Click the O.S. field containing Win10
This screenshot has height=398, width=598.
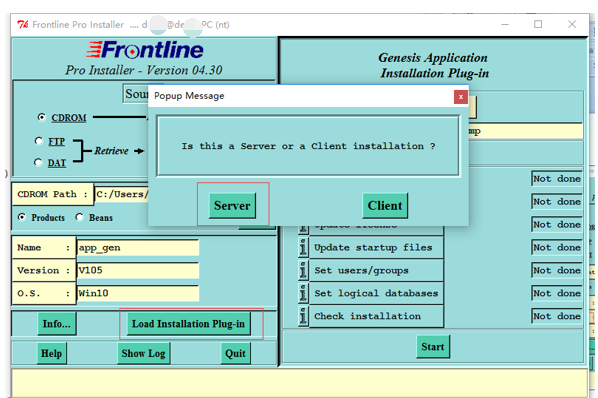(138, 293)
